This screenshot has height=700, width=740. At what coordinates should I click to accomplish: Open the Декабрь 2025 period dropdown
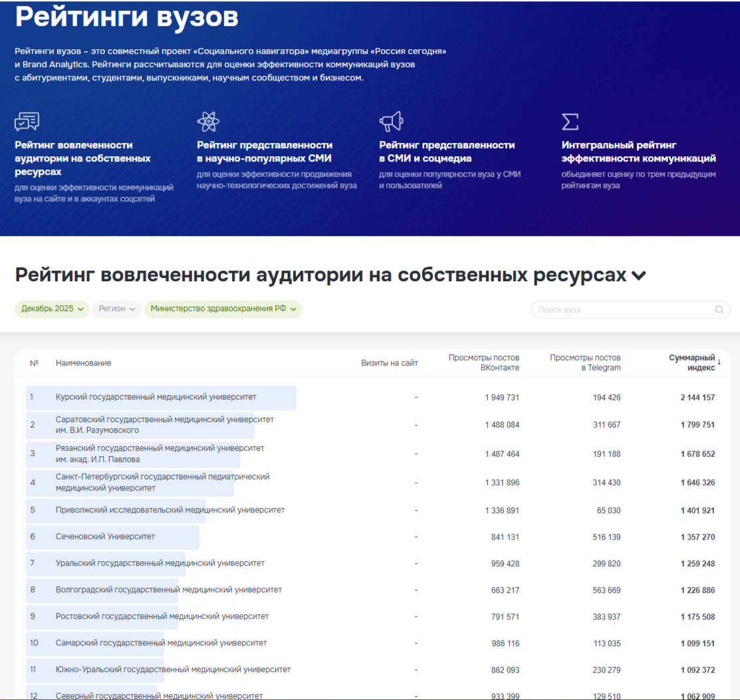coord(52,309)
